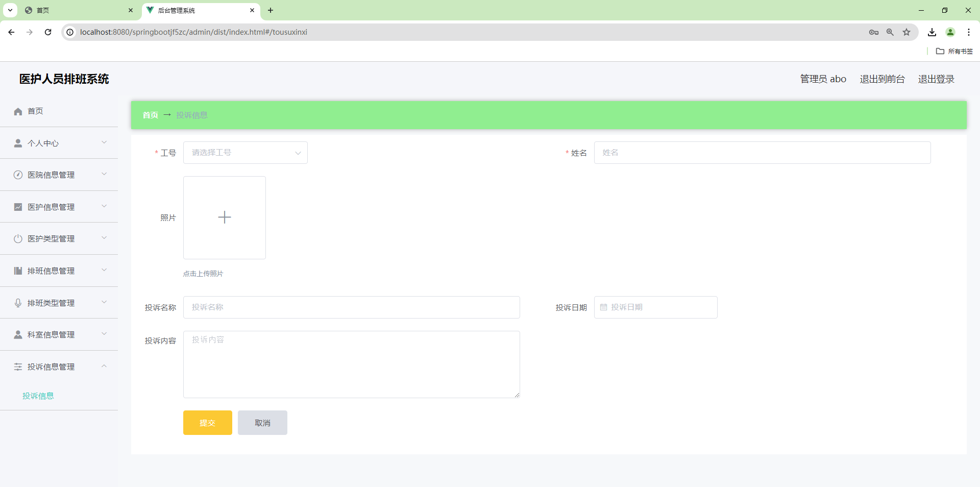Expand 排班类型管理 with its chevron
Image resolution: width=980 pixels, height=487 pixels.
click(x=104, y=302)
